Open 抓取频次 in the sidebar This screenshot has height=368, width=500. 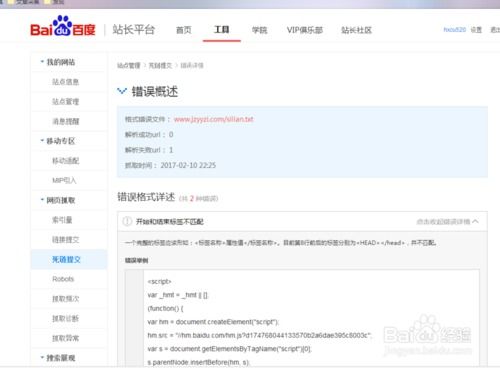pos(66,299)
